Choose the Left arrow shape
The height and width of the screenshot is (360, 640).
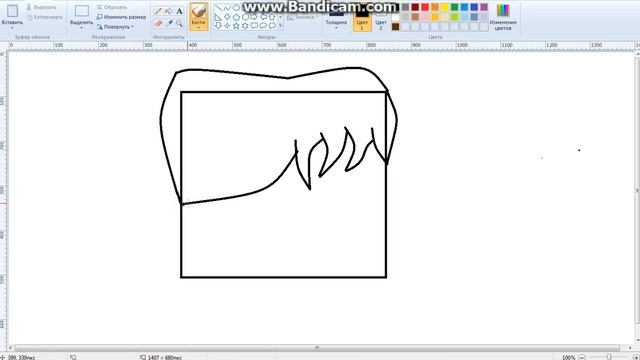coord(263,17)
